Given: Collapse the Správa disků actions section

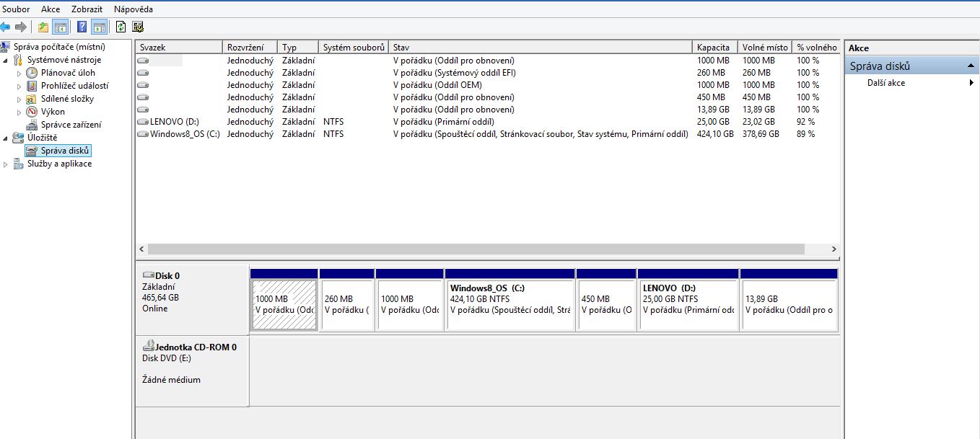Looking at the screenshot, I should 971,66.
